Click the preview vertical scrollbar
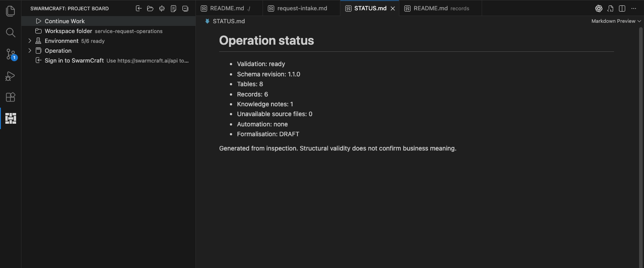This screenshot has width=644, height=268. point(641,147)
